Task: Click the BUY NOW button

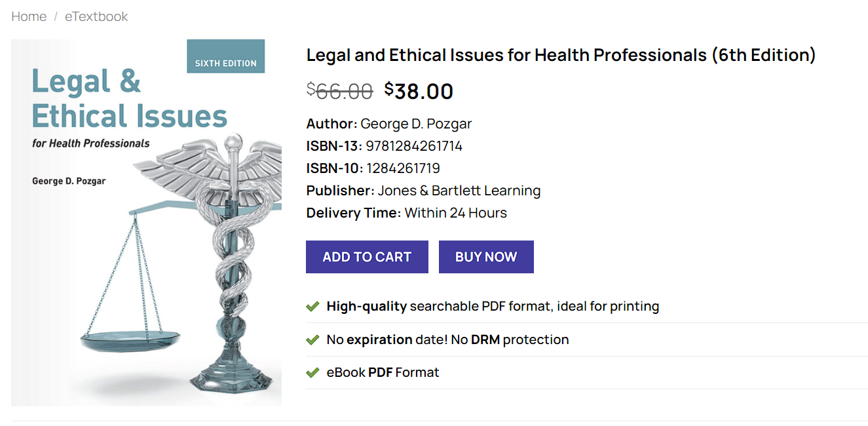Action: tap(486, 256)
